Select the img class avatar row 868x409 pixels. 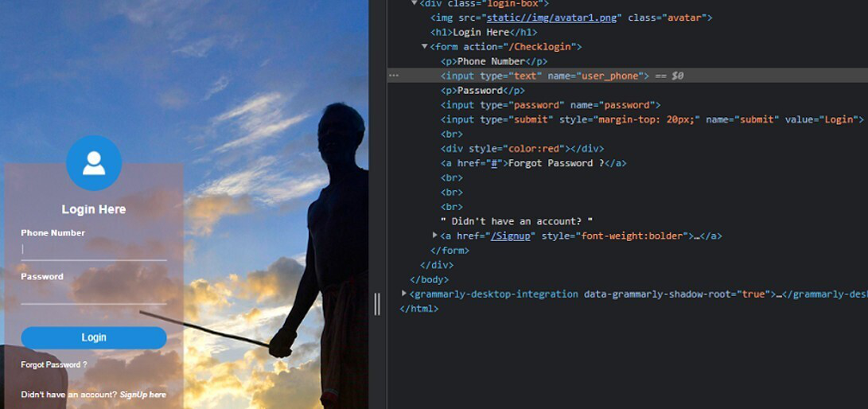click(x=571, y=18)
